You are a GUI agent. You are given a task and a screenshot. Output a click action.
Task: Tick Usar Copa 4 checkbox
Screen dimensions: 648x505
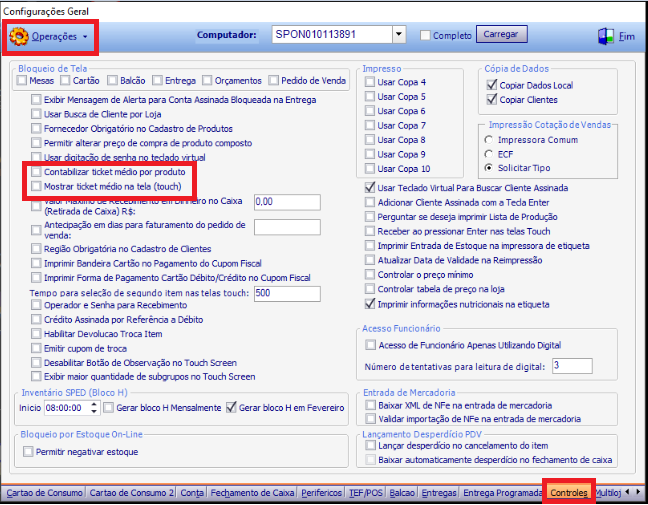(370, 82)
